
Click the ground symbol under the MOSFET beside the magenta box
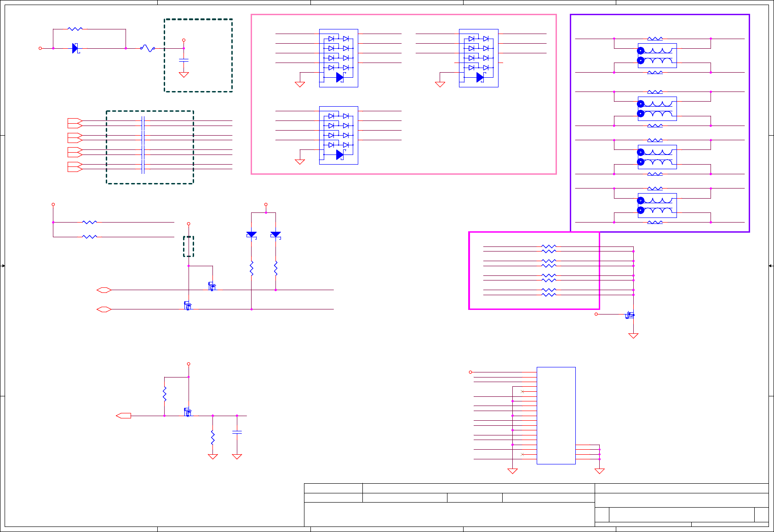tap(633, 336)
